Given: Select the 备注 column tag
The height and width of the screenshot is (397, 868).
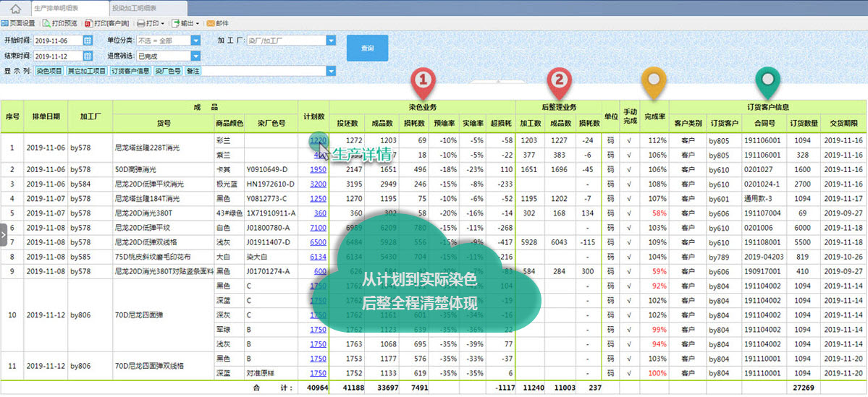Looking at the screenshot, I should (x=193, y=71).
